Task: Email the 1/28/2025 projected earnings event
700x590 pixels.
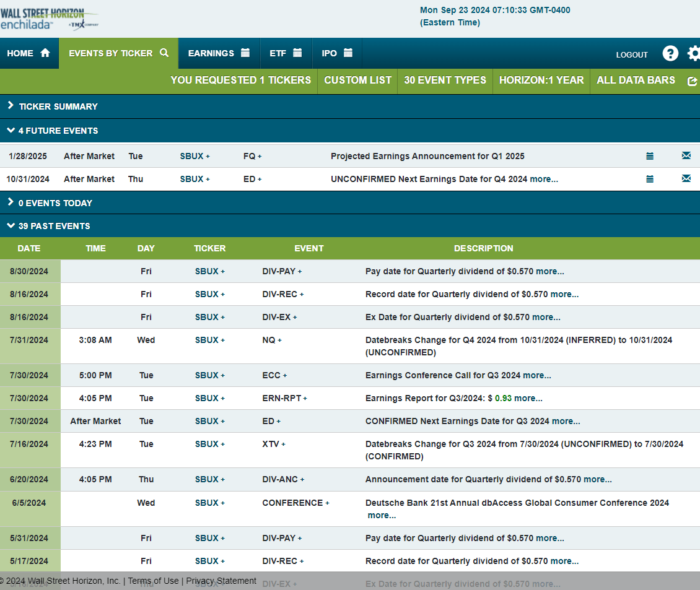Action: (x=686, y=155)
